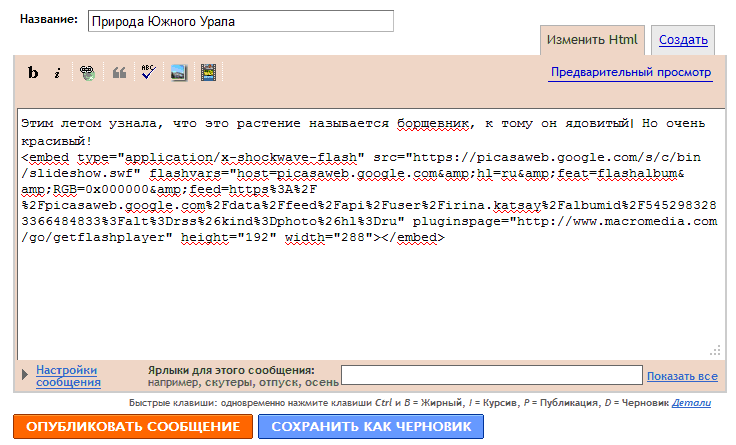Insert a blockquote with the quote icon
The image size is (736, 445).
(119, 73)
